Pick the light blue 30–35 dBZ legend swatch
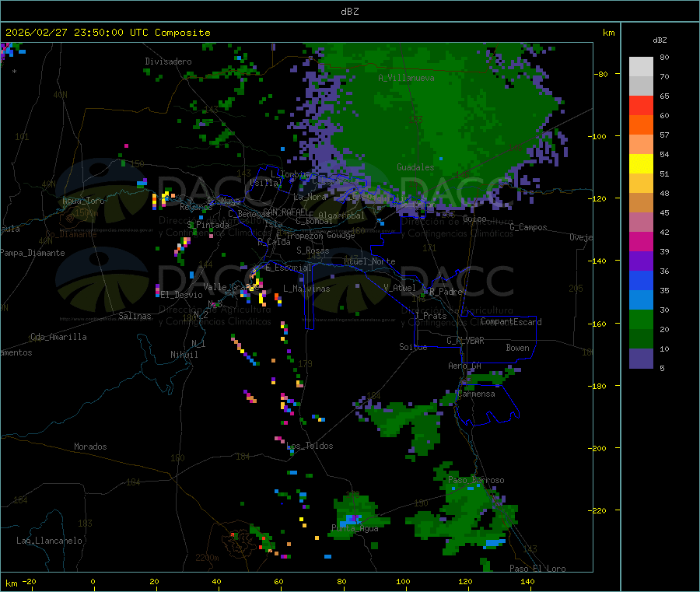 point(641,300)
